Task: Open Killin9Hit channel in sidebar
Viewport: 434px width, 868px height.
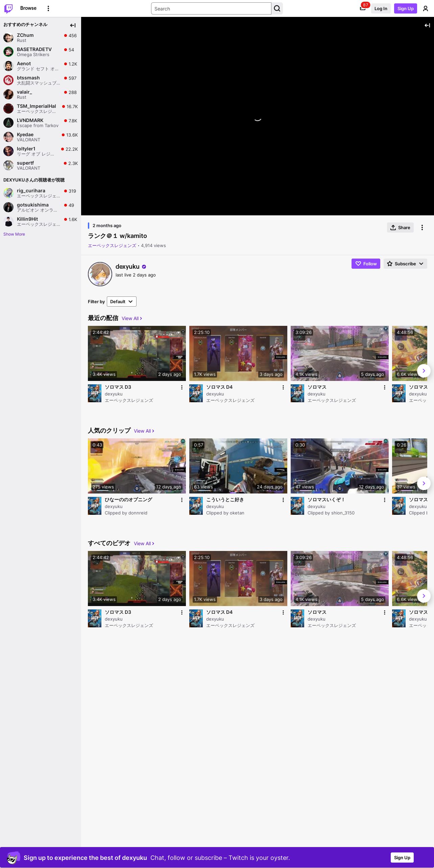Action: (41, 221)
